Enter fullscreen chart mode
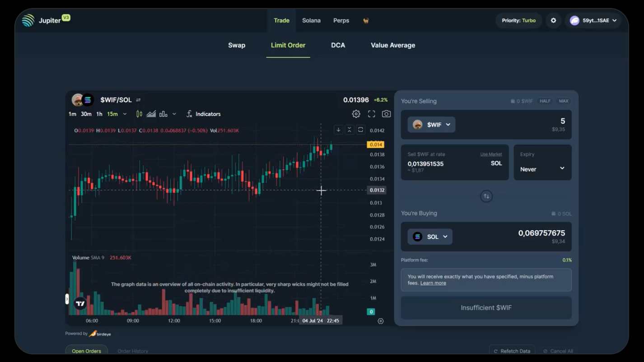 pyautogui.click(x=371, y=114)
